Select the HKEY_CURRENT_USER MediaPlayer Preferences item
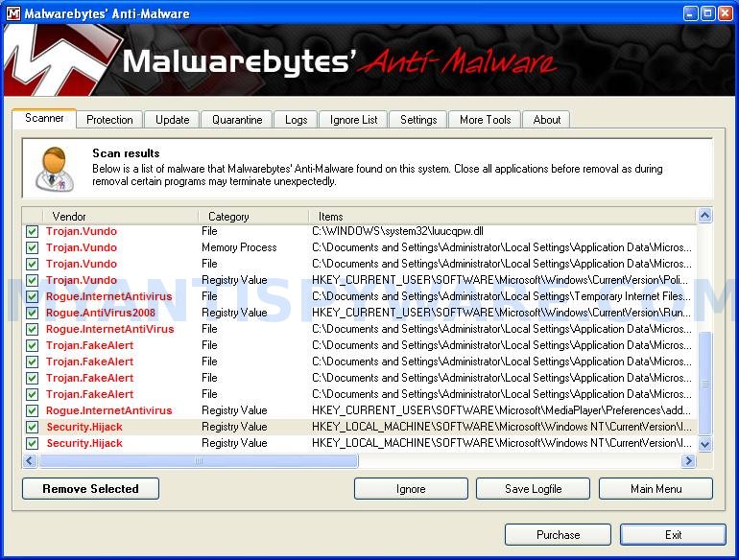The image size is (739, 560). pos(501,410)
